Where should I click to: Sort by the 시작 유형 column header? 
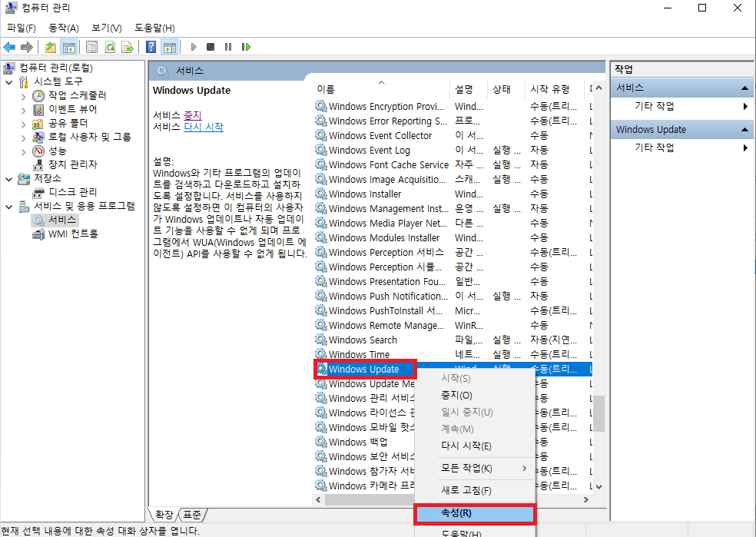click(x=554, y=89)
